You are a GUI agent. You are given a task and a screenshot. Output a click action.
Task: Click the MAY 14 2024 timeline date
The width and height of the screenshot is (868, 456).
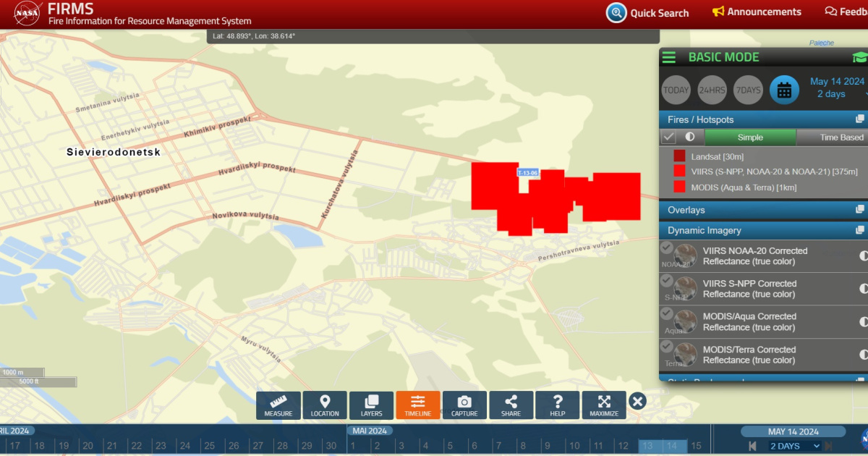pyautogui.click(x=793, y=431)
